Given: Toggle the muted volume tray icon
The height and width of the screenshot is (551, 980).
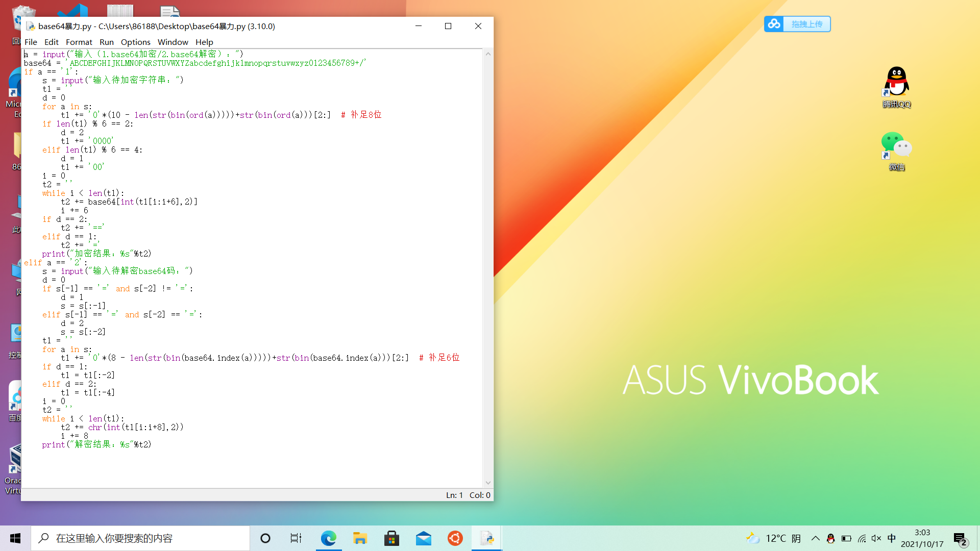Looking at the screenshot, I should click(876, 538).
